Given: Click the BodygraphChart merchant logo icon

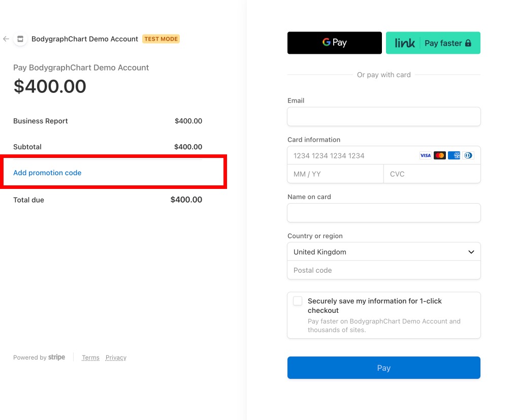Looking at the screenshot, I should 20,39.
